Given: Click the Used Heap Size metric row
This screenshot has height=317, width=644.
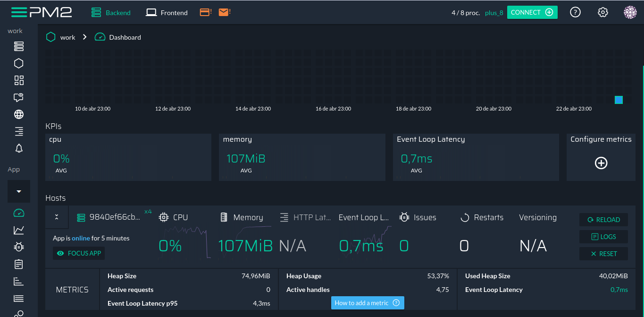Looking at the screenshot, I should click(546, 276).
